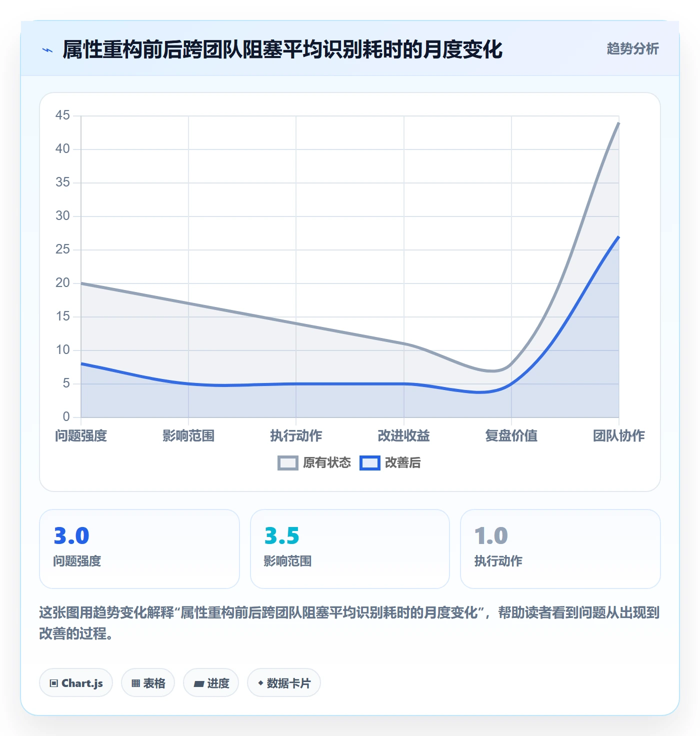Click the Chart.js chip square icon

pyautogui.click(x=54, y=683)
